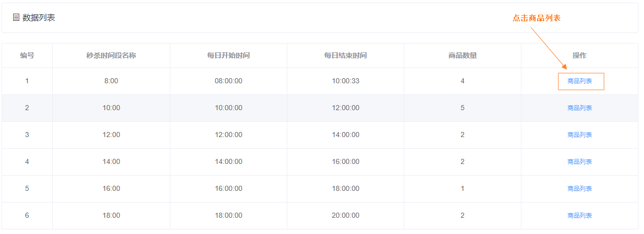Click the 16:00 time slot name cell
644x234 pixels.
(x=111, y=189)
